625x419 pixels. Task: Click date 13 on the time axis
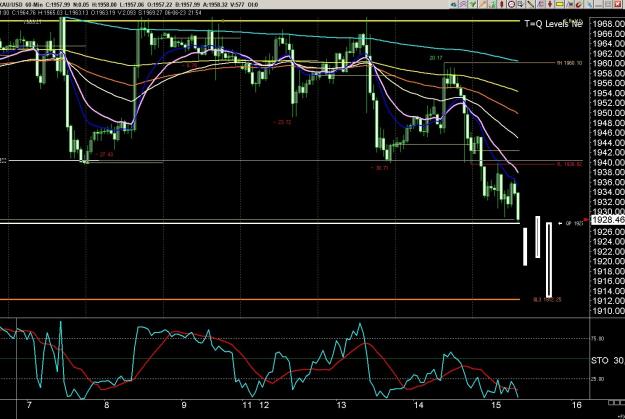[x=342, y=405]
